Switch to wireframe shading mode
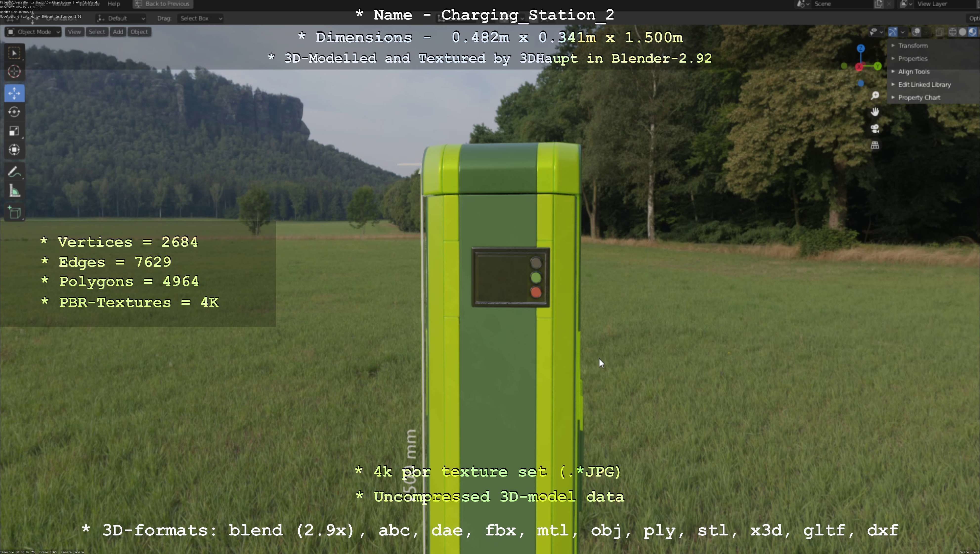 (x=953, y=32)
